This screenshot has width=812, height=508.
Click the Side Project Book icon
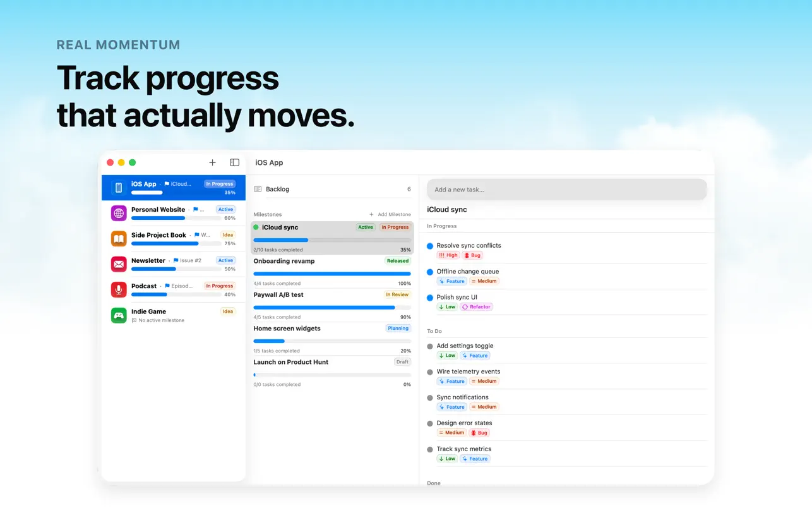pyautogui.click(x=119, y=239)
